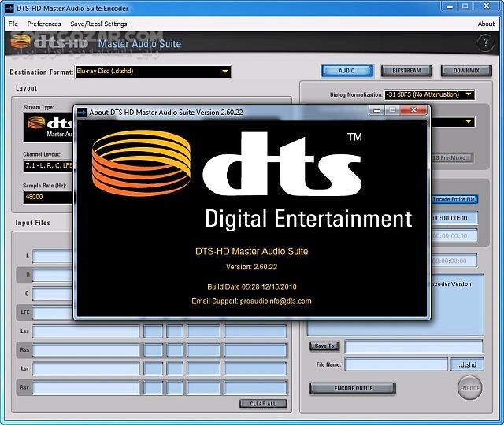Click the DTS-HD logo in header banner

click(x=50, y=42)
